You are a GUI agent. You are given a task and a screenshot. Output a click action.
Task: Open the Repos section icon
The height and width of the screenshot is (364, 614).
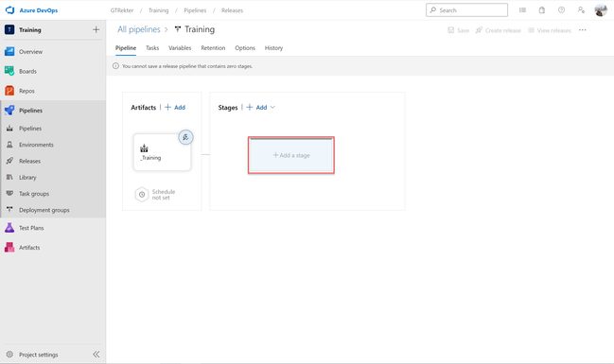click(x=9, y=91)
